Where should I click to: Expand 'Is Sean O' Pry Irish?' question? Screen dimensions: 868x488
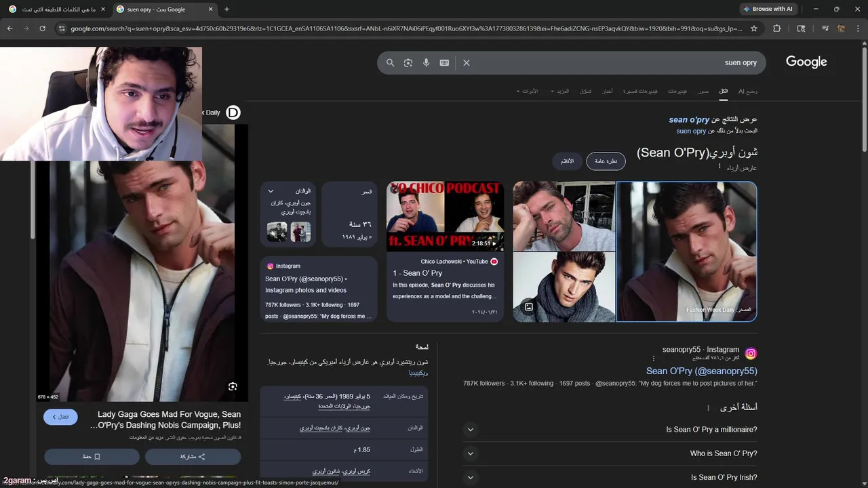470,477
